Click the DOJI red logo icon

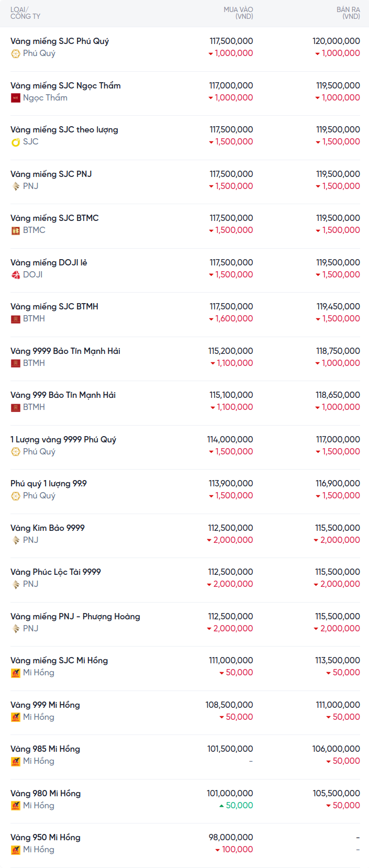(16, 275)
